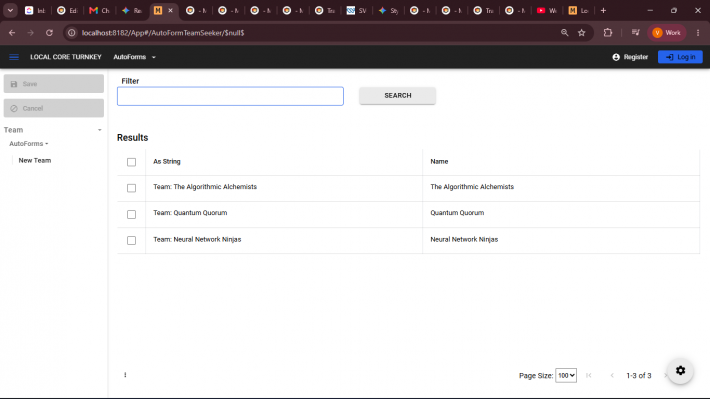Click the SEARCH button
710x399 pixels.
[x=398, y=96]
